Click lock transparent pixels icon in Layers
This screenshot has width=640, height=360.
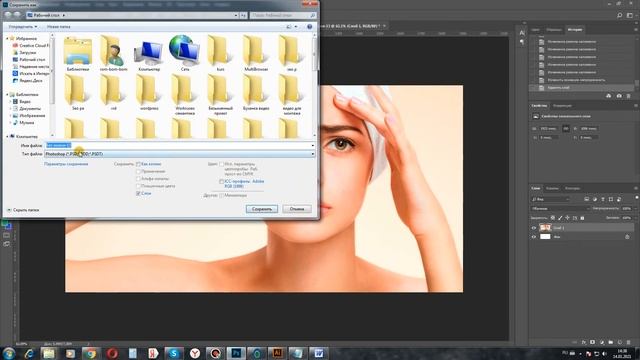click(x=553, y=218)
